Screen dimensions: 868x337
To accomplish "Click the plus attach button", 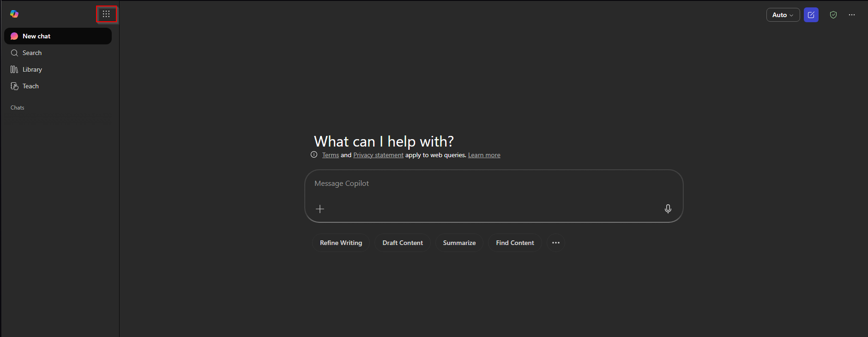I will (320, 209).
